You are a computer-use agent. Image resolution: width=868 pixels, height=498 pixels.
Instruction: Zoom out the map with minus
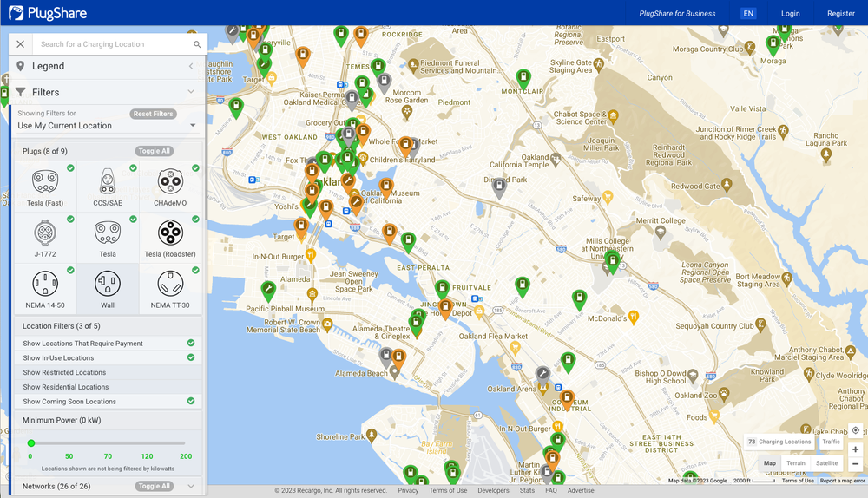[855, 464]
